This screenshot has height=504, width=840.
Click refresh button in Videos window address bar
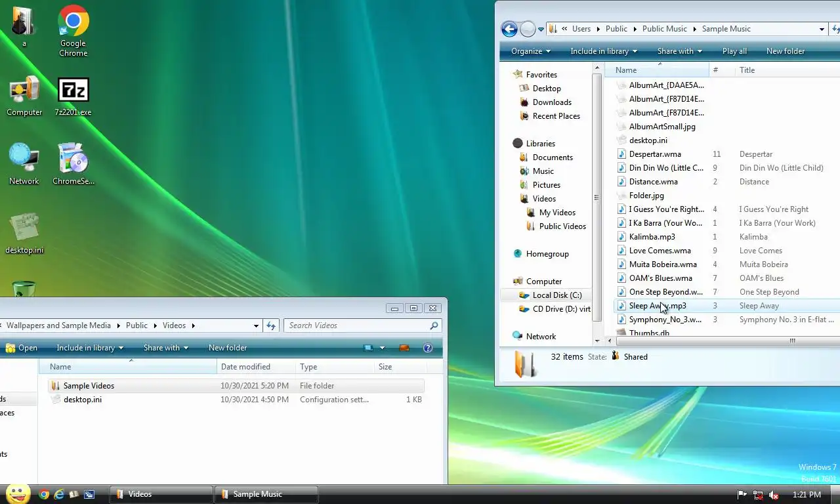(271, 325)
